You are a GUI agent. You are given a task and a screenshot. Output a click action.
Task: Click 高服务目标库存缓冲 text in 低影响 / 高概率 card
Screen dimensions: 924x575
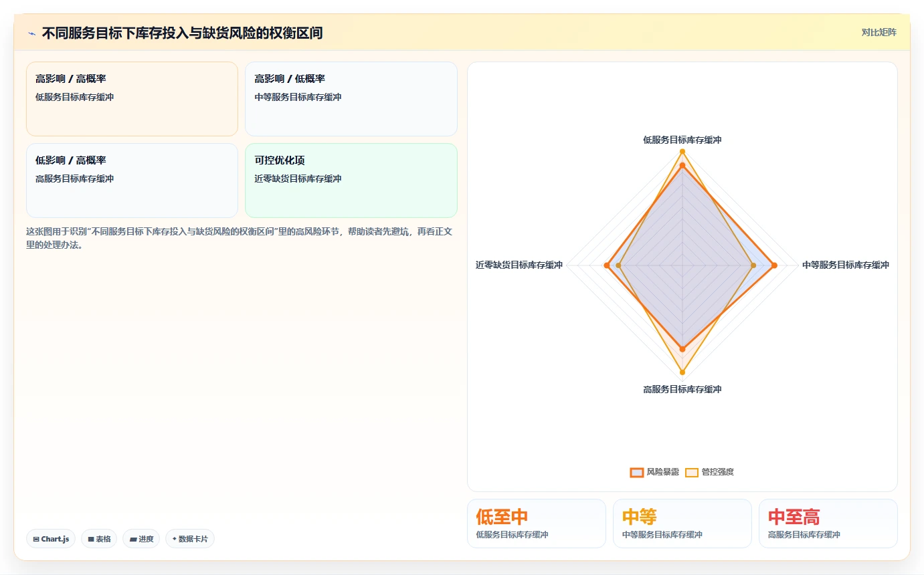pyautogui.click(x=75, y=179)
